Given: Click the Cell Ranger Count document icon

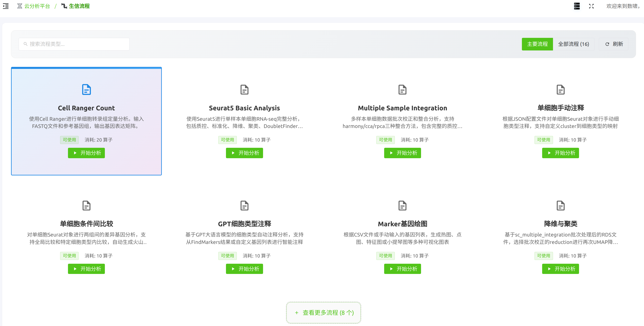Looking at the screenshot, I should 86,90.
